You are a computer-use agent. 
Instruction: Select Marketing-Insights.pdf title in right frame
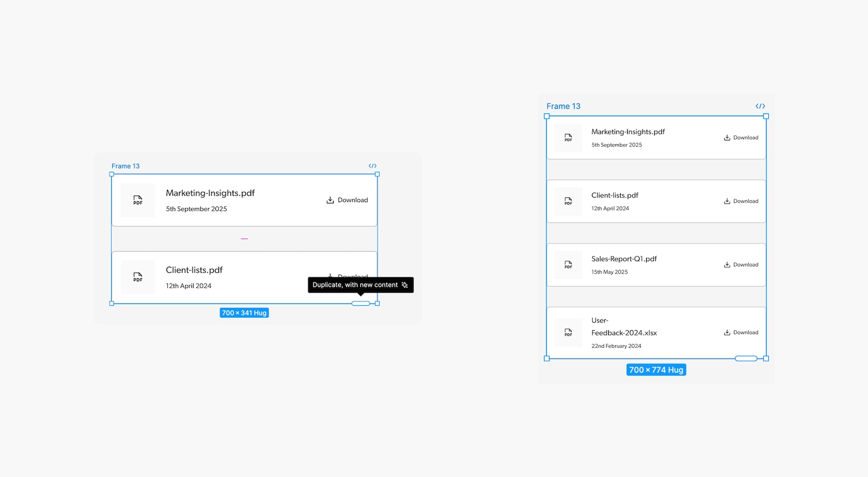628,132
